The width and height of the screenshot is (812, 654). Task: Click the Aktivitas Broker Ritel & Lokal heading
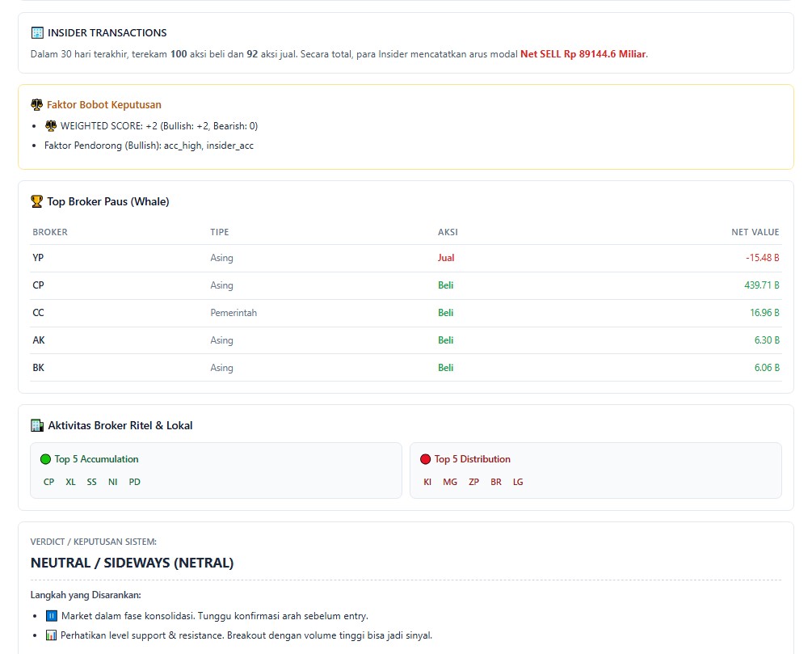point(120,425)
